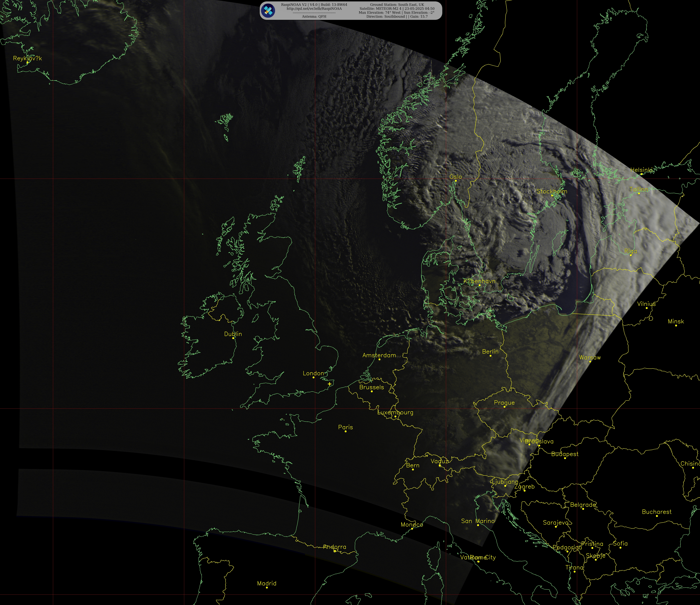Click the Luxembourg city label

[x=395, y=412]
